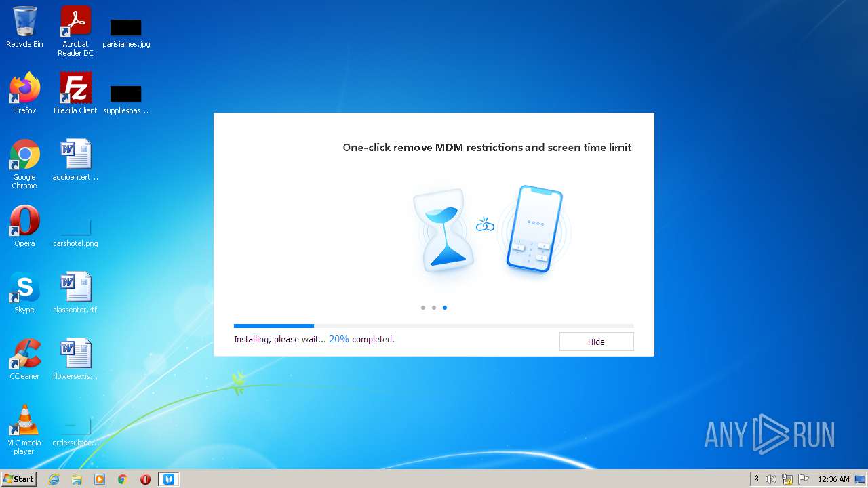Viewport: 868px width, 488px height.
Task: Click the installation progress bar
Action: tap(434, 326)
